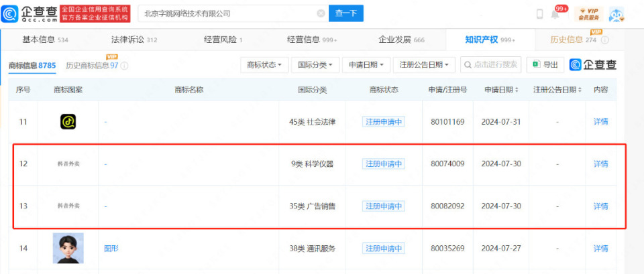Select the 45类 社会法律 cell
Image resolution: width=644 pixels, height=274 pixels.
click(x=312, y=122)
